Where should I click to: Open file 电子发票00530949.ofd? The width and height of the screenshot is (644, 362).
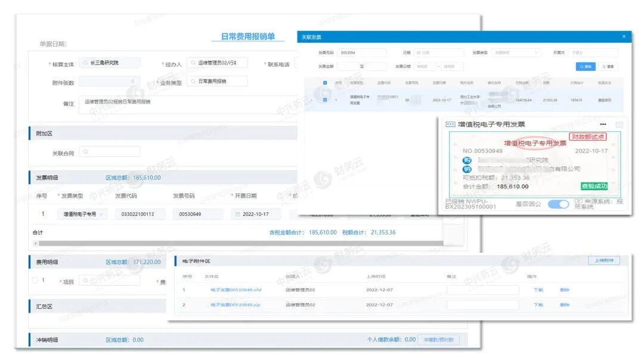(236, 290)
